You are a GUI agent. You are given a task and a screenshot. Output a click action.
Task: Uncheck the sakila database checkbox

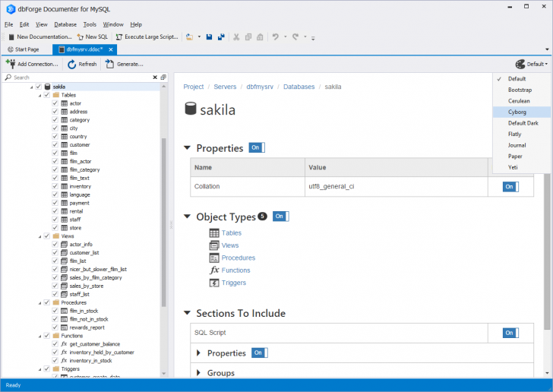point(39,87)
